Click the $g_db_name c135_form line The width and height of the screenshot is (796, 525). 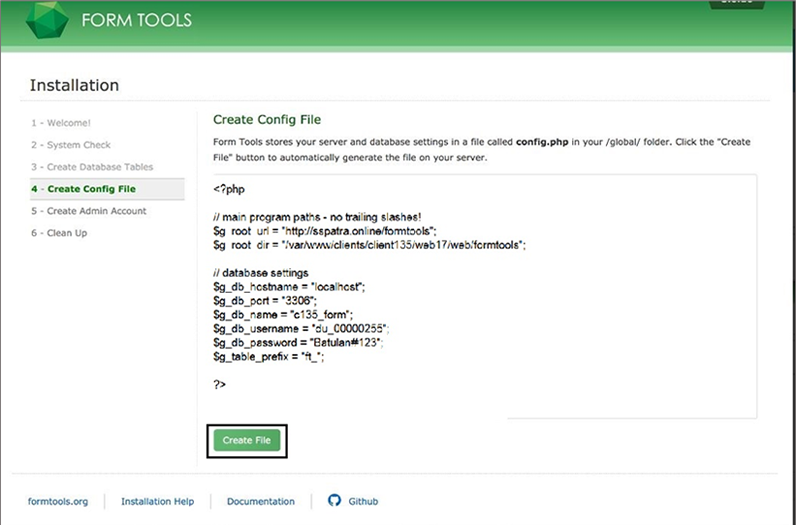[x=283, y=315]
